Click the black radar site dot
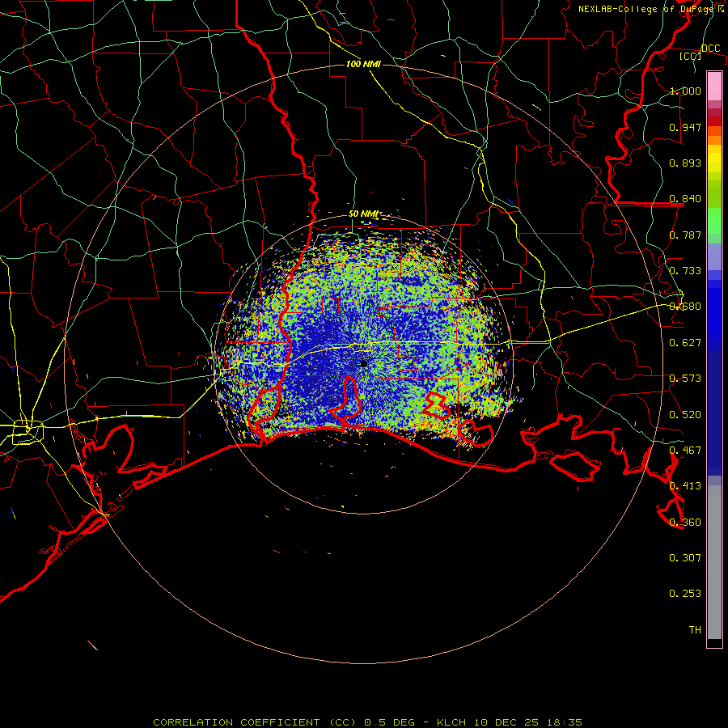 click(x=363, y=363)
